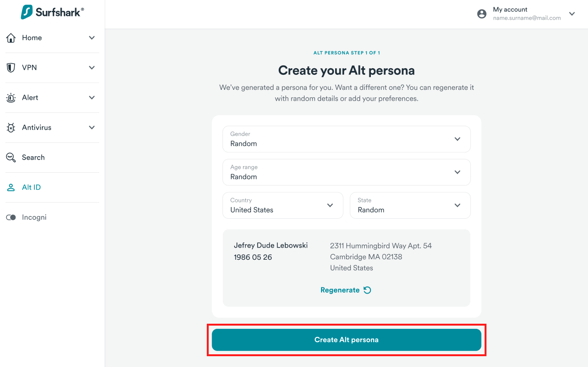Click the Search magnifier icon

11,158
